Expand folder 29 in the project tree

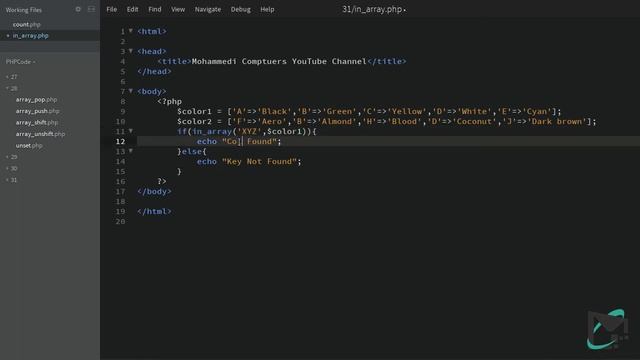coord(12,157)
